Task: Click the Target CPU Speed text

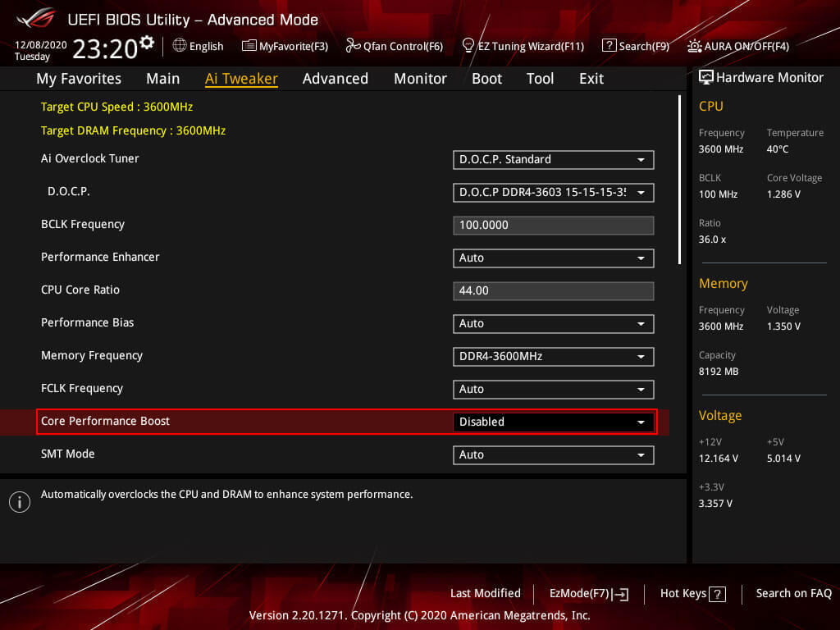Action: [116, 107]
